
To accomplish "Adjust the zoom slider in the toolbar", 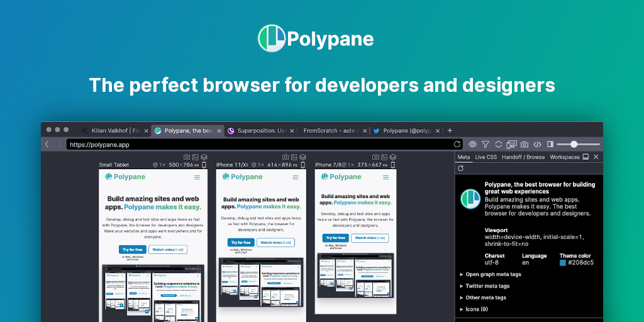I will [x=579, y=144].
